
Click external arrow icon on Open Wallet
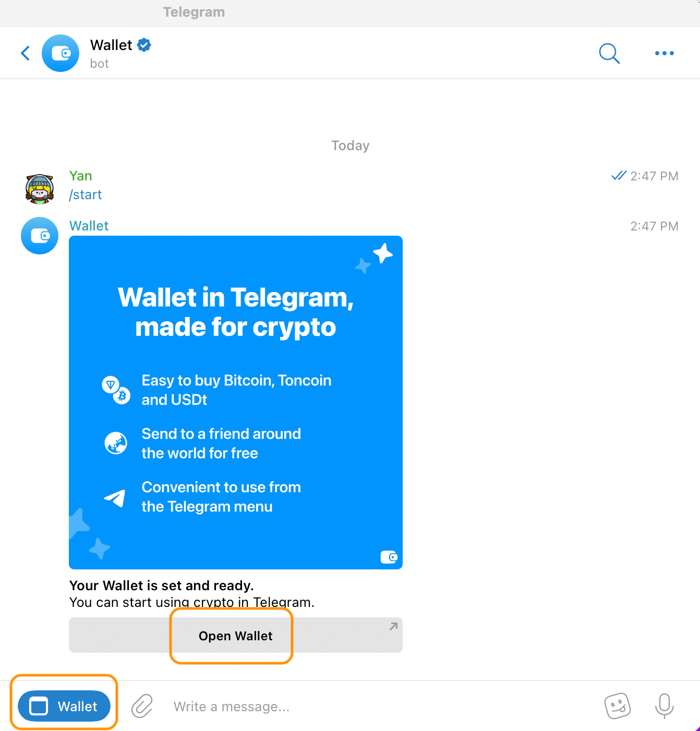(x=393, y=626)
